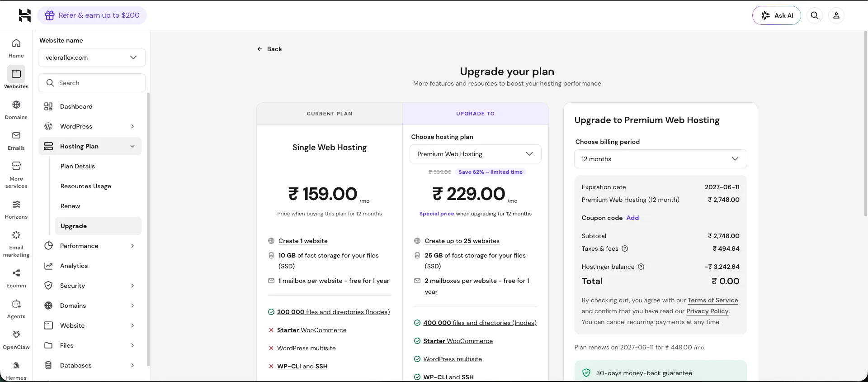Open the Privacy Policy link
Viewport: 868px width, 382px height.
tap(707, 311)
